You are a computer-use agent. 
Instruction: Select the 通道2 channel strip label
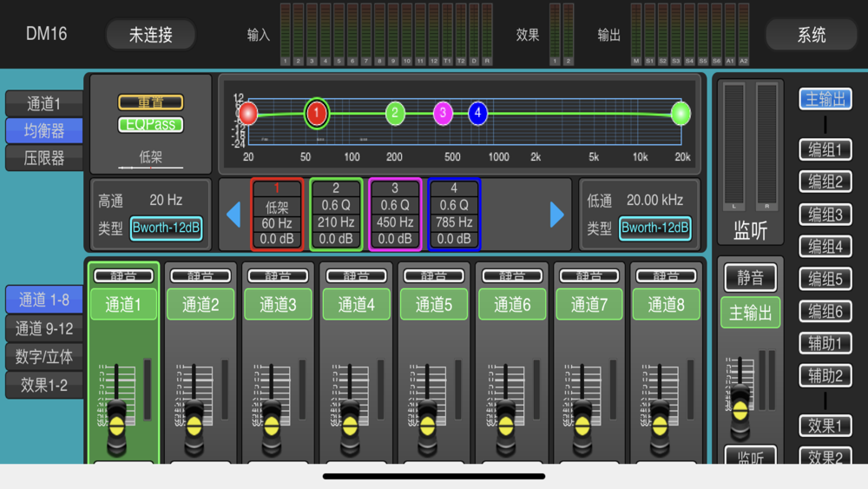201,304
